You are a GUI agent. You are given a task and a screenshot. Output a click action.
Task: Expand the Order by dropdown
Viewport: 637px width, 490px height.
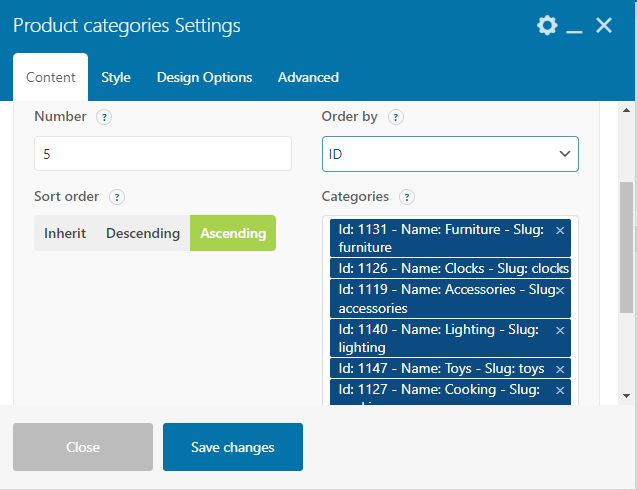pyautogui.click(x=450, y=154)
